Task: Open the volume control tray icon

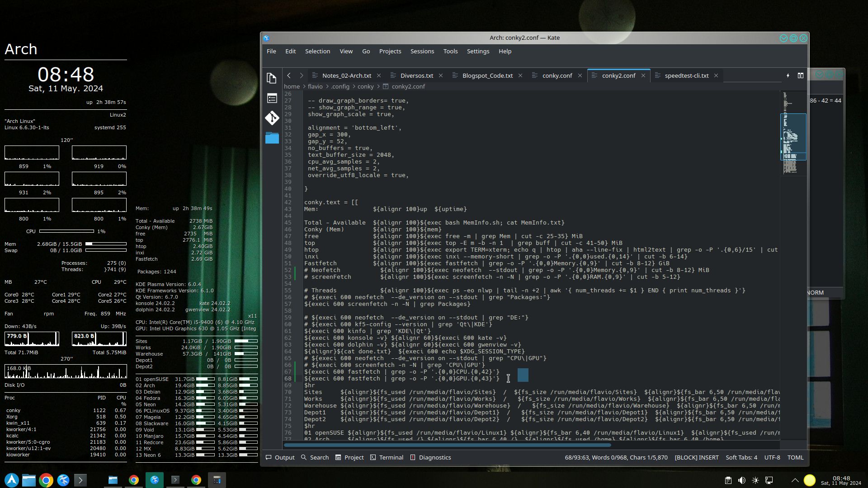Action: pos(741,480)
